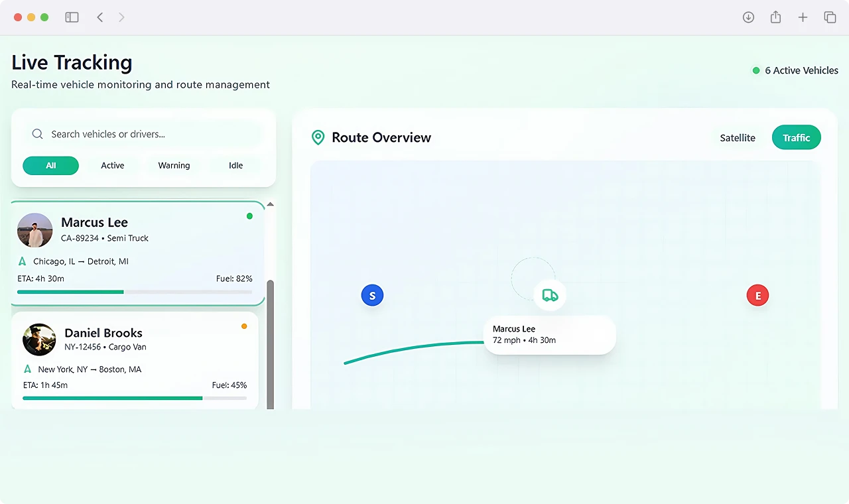849x504 pixels.
Task: Select the blue S start marker
Action: (372, 296)
